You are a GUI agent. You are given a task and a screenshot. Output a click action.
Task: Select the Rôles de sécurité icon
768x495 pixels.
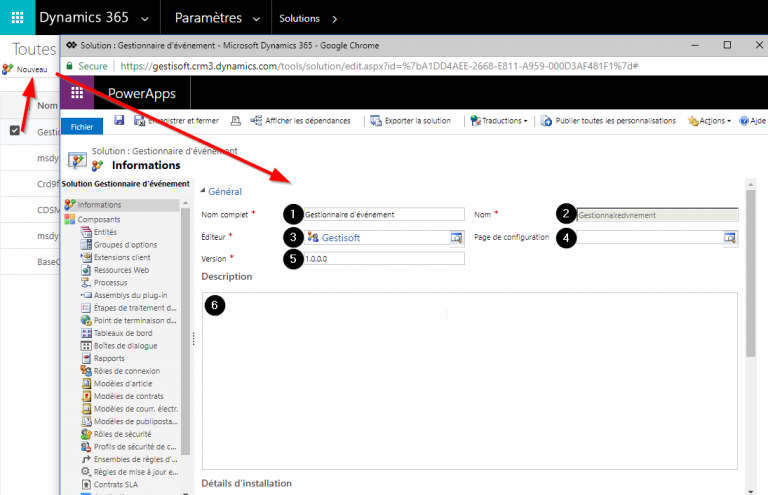tap(86, 434)
